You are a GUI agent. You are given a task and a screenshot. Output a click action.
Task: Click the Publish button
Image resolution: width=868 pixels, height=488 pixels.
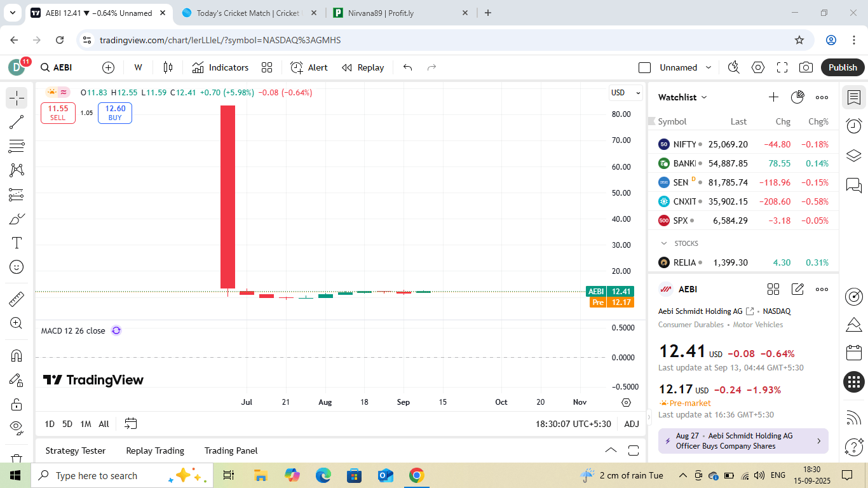(843, 67)
